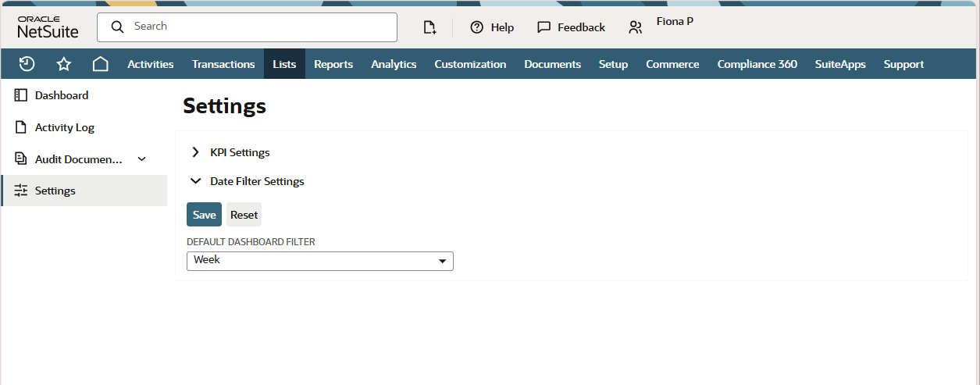
Task: Click the Audit Documents sidebar label
Action: (x=79, y=159)
